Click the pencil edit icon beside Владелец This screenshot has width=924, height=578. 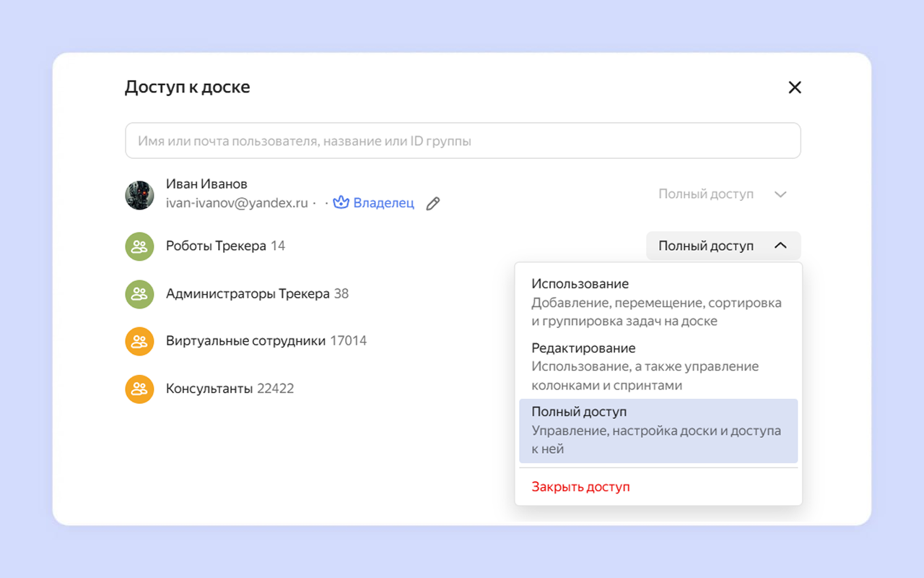click(x=433, y=204)
